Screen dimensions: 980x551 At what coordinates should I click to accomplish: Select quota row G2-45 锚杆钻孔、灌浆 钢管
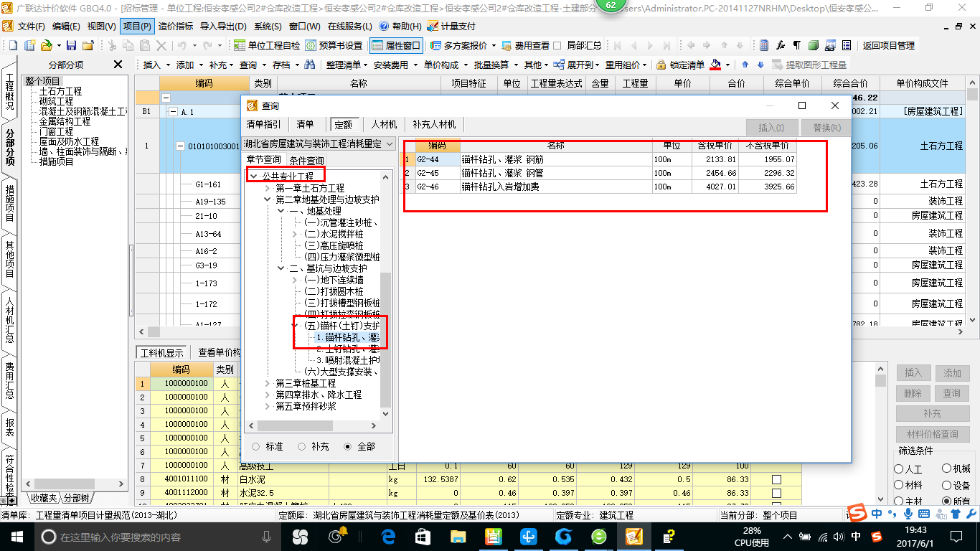(600, 173)
